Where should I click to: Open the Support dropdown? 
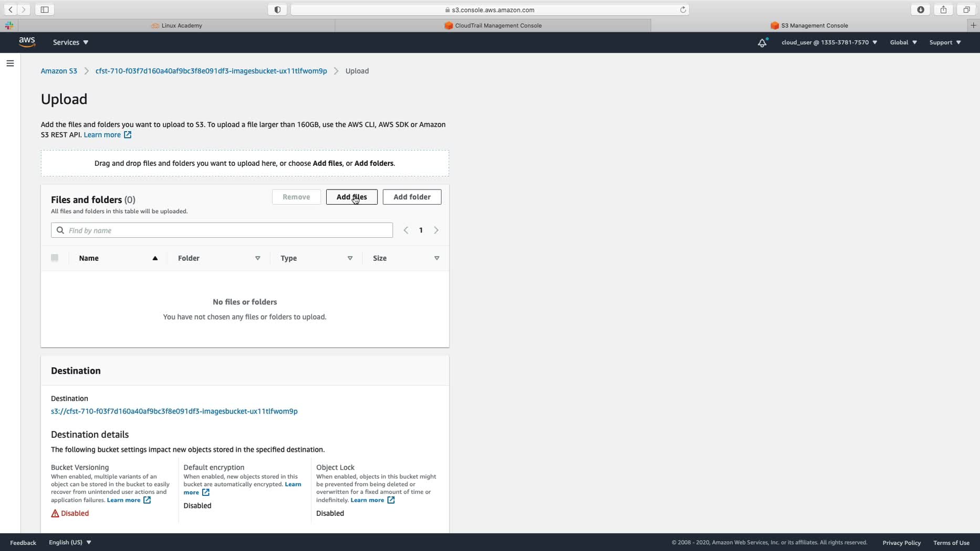click(945, 43)
